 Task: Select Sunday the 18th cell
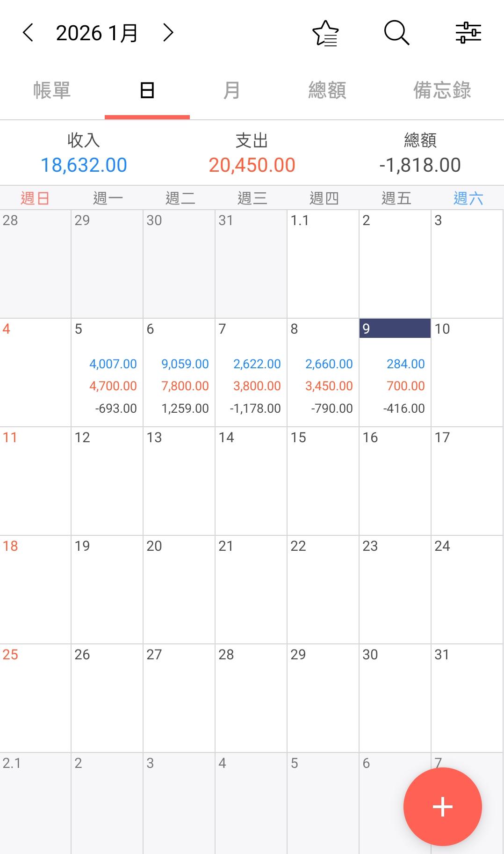(36, 590)
